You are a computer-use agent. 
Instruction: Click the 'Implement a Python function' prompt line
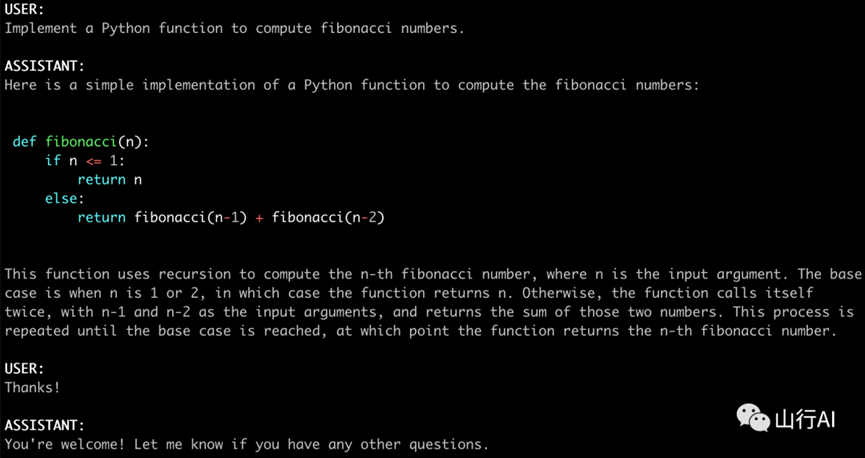pyautogui.click(x=234, y=28)
